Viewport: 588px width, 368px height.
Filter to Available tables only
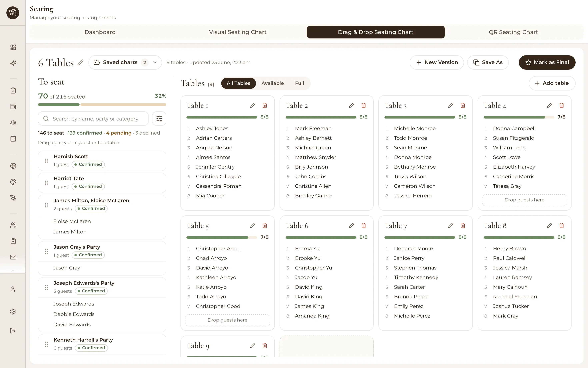pos(272,83)
